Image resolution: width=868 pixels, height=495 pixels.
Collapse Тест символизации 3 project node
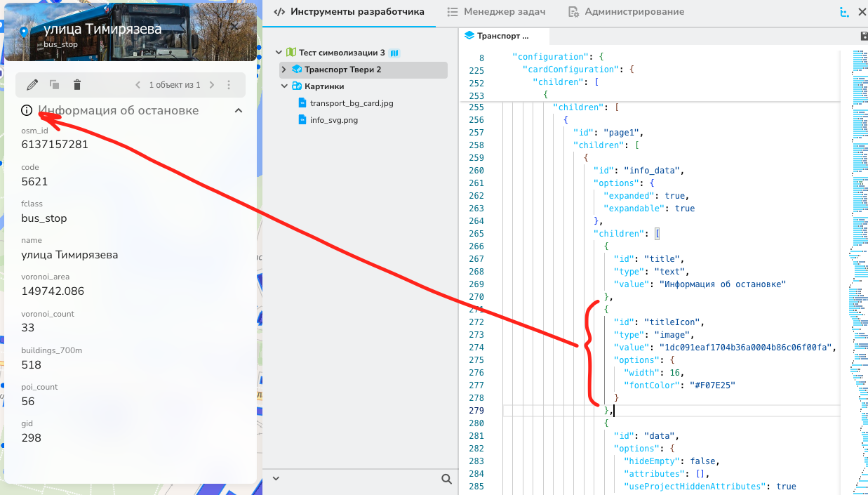point(279,53)
